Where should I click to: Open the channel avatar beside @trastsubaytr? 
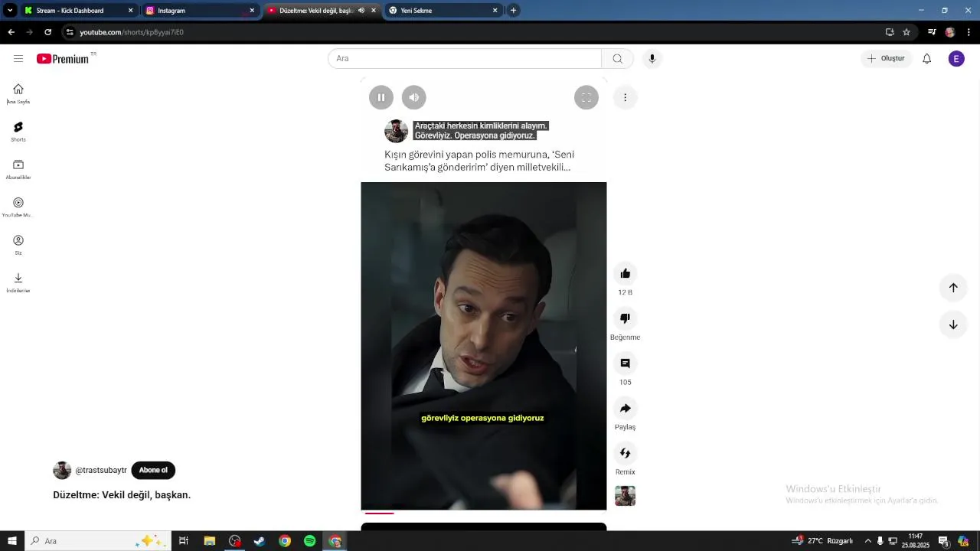coord(62,471)
